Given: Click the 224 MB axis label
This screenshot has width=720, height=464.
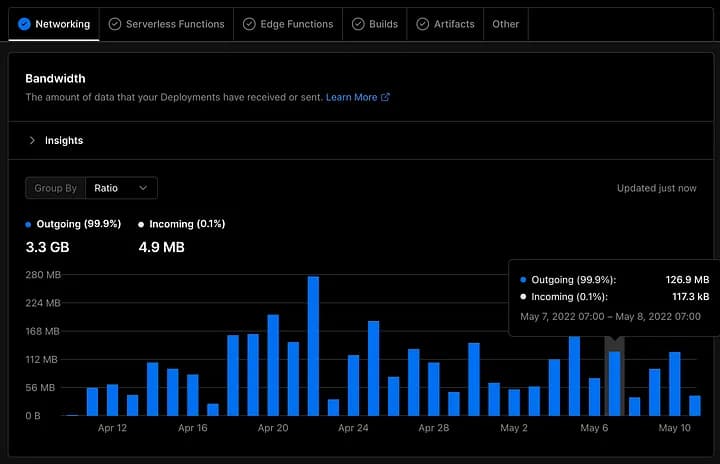Looking at the screenshot, I should 43,303.
